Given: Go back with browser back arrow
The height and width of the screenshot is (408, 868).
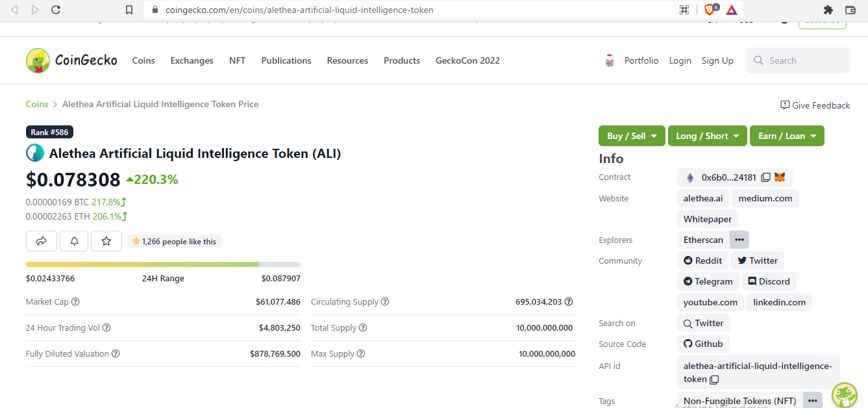Looking at the screenshot, I should [x=15, y=10].
